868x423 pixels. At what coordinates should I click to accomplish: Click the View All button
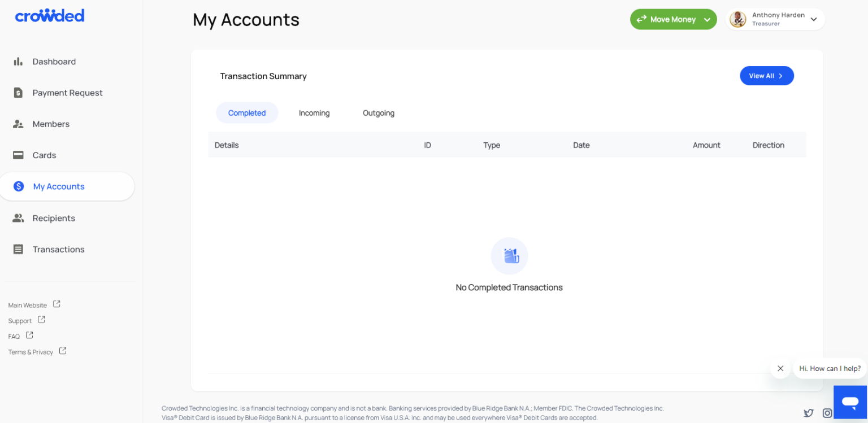[766, 76]
